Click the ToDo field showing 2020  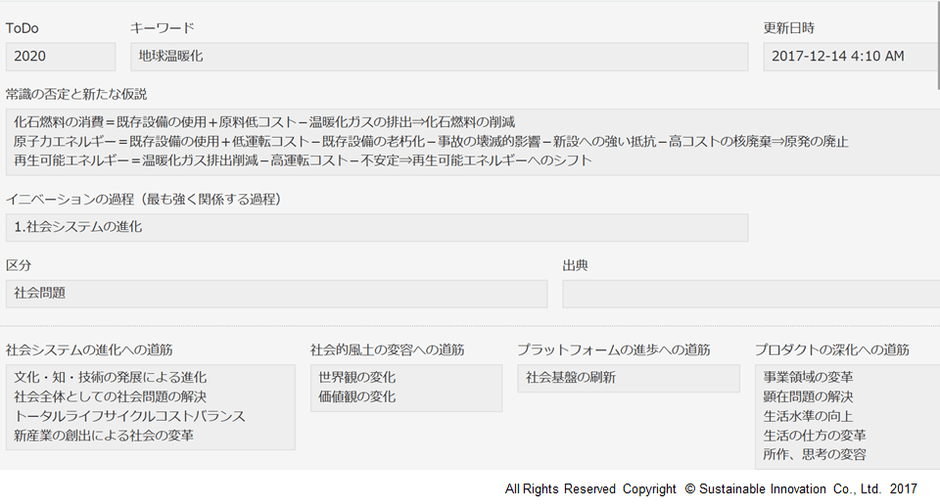click(61, 56)
